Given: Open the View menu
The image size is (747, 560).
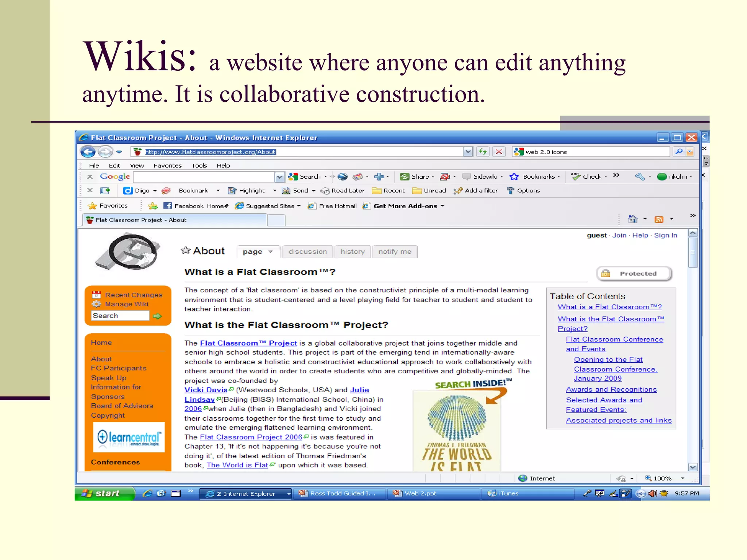Looking at the screenshot, I should click(137, 166).
